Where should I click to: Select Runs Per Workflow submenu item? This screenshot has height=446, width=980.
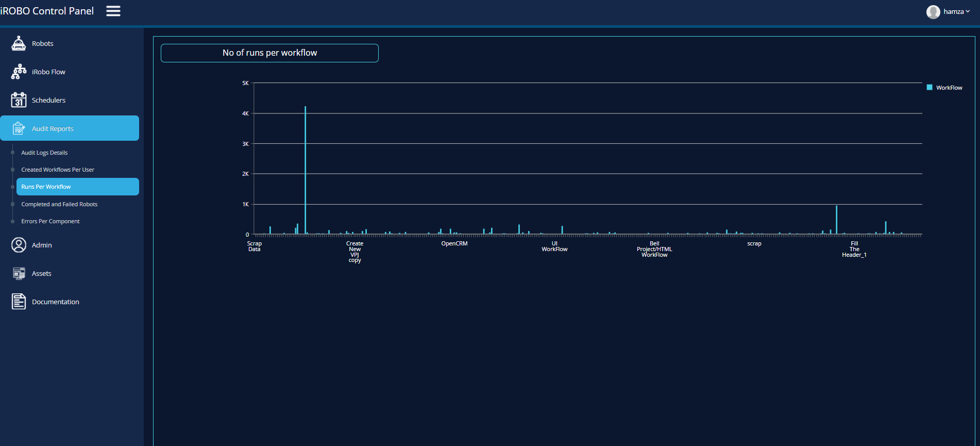point(46,187)
